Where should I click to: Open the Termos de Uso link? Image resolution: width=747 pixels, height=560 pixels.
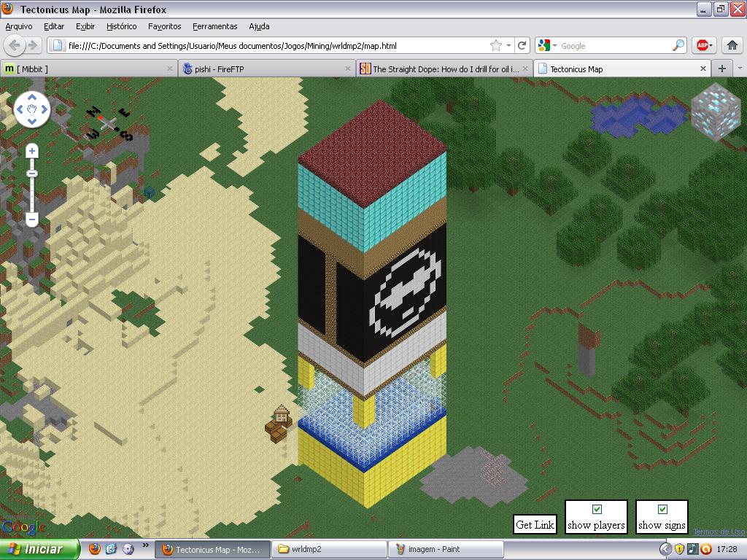[x=719, y=532]
